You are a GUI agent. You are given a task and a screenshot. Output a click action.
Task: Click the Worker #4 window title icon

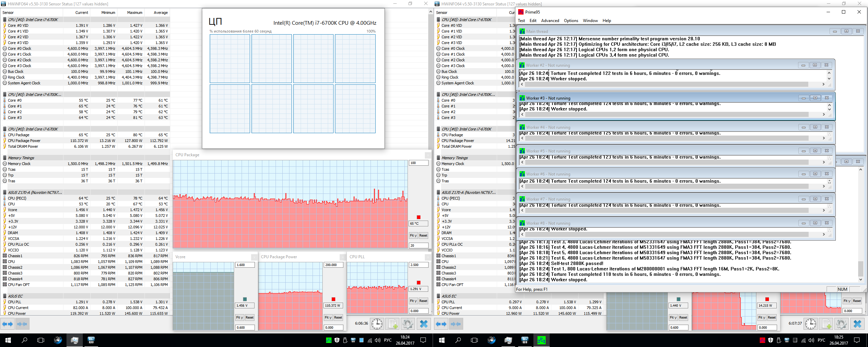coord(522,127)
